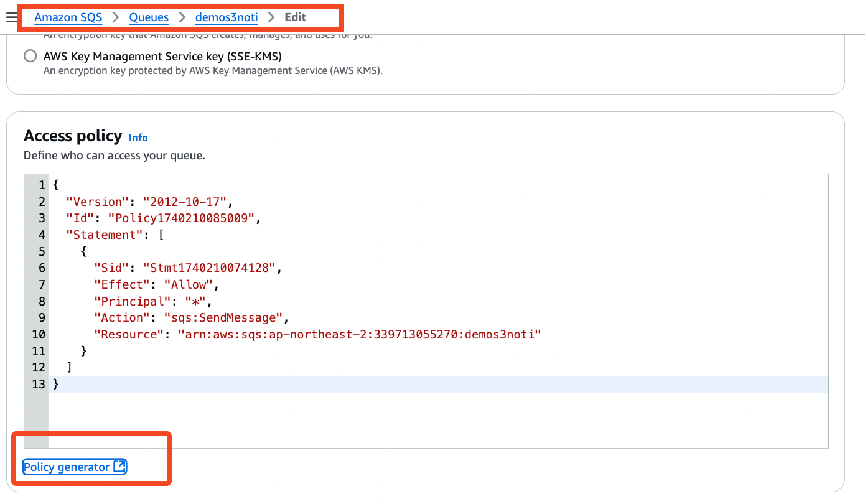Click the AWS KMS encryption key description text
The height and width of the screenshot is (504, 865).
[213, 71]
